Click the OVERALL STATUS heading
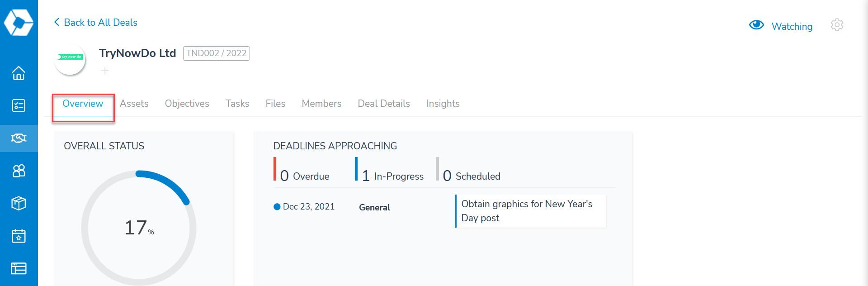Screen dimensions: 868x286 [x=104, y=146]
